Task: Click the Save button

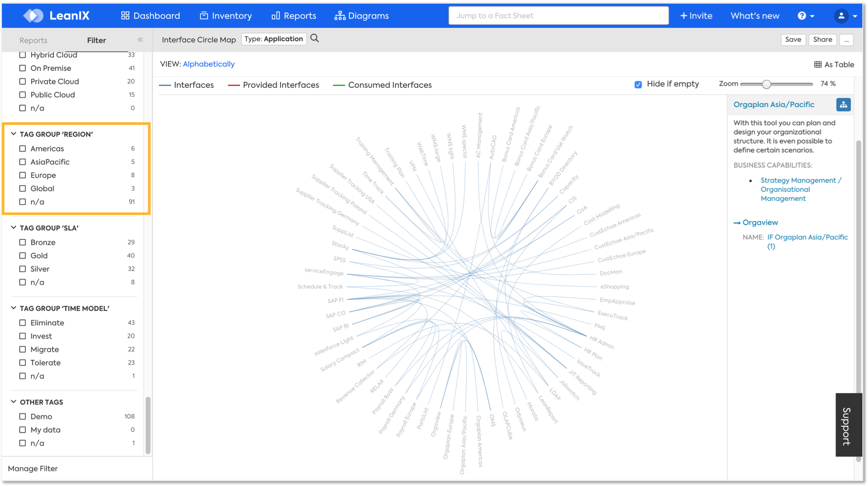Action: click(x=793, y=40)
